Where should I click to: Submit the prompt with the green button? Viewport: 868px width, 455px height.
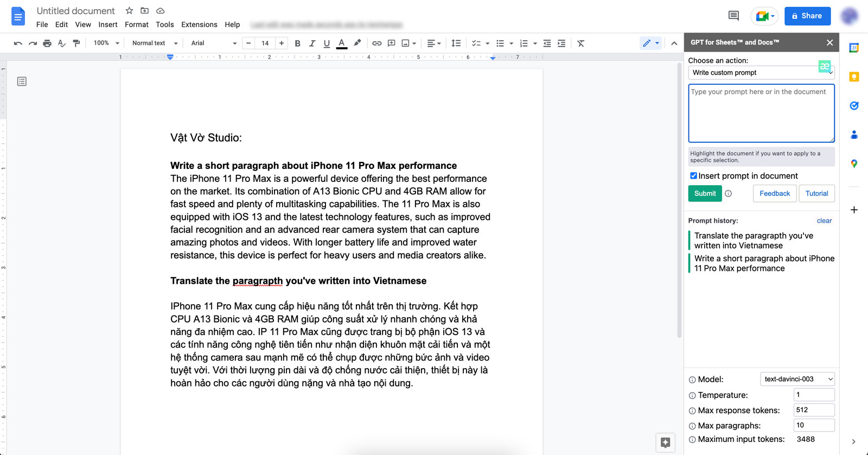coord(705,193)
